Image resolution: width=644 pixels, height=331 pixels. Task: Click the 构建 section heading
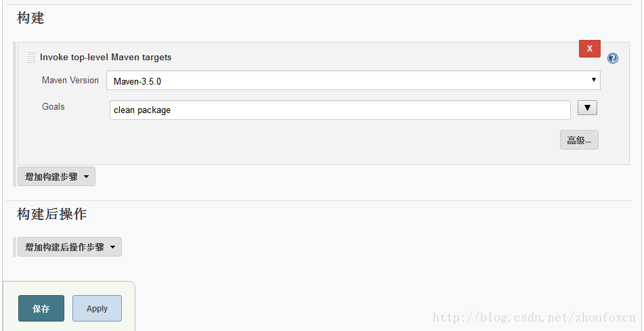tap(30, 18)
